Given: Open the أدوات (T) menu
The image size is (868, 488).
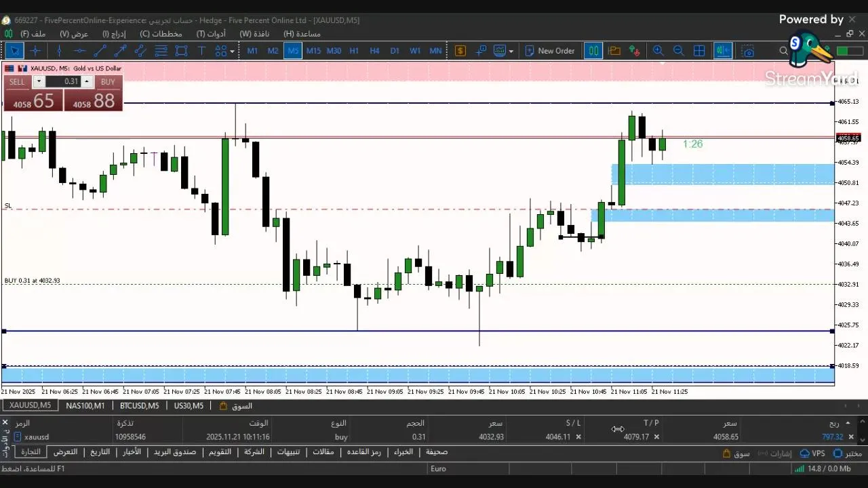Looking at the screenshot, I should [x=211, y=34].
